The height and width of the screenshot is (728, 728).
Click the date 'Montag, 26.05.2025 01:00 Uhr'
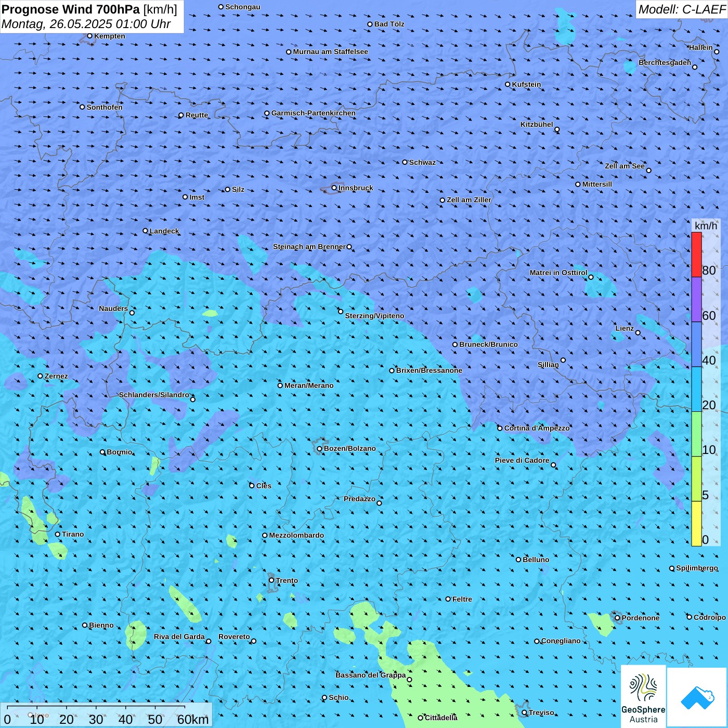coord(86,24)
